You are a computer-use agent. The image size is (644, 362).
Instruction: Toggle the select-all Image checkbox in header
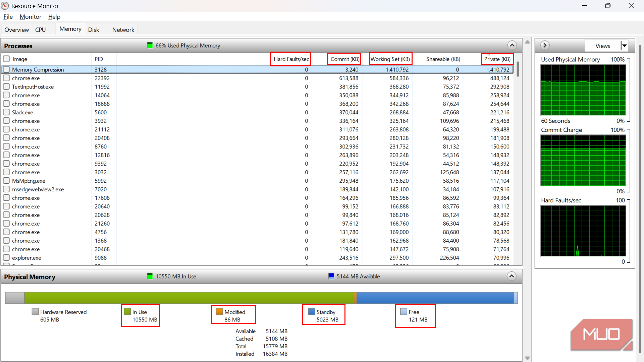(6, 59)
